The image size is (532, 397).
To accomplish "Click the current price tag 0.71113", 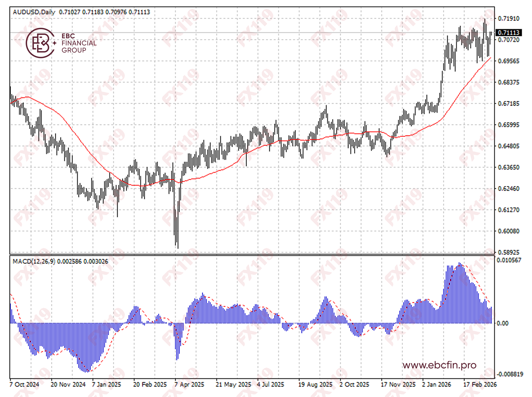I will tap(508, 33).
